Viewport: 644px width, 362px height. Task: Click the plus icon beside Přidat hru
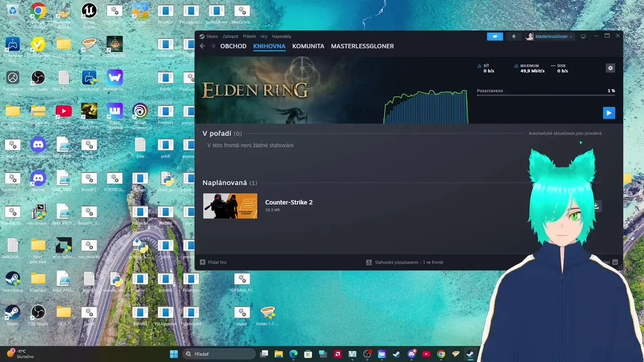point(202,262)
